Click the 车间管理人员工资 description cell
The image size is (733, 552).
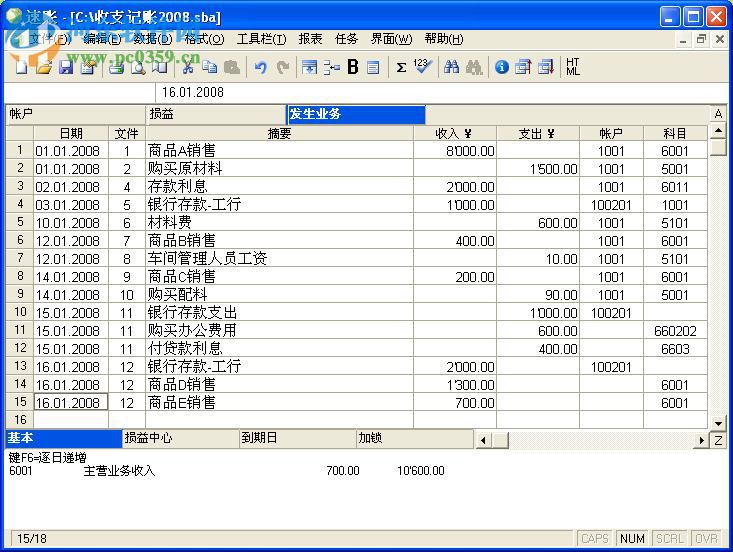pyautogui.click(x=280, y=258)
